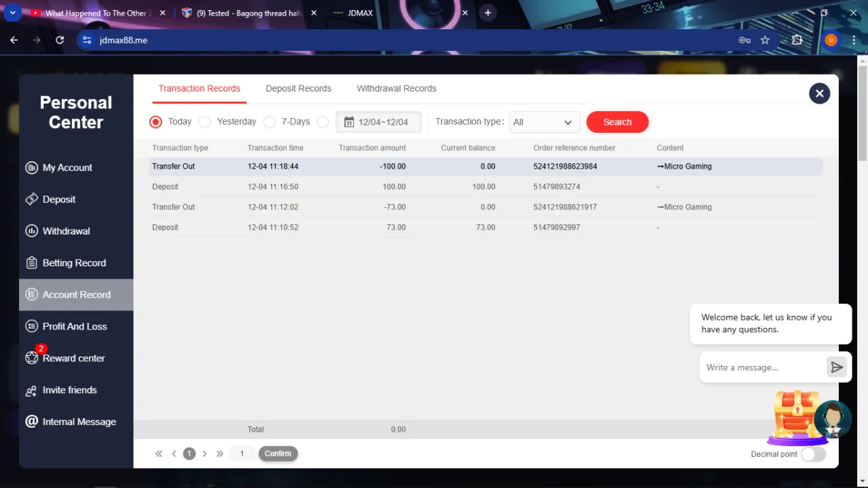Select the Account Record sidebar item
Image resolution: width=868 pixels, height=488 pixels.
(x=76, y=295)
